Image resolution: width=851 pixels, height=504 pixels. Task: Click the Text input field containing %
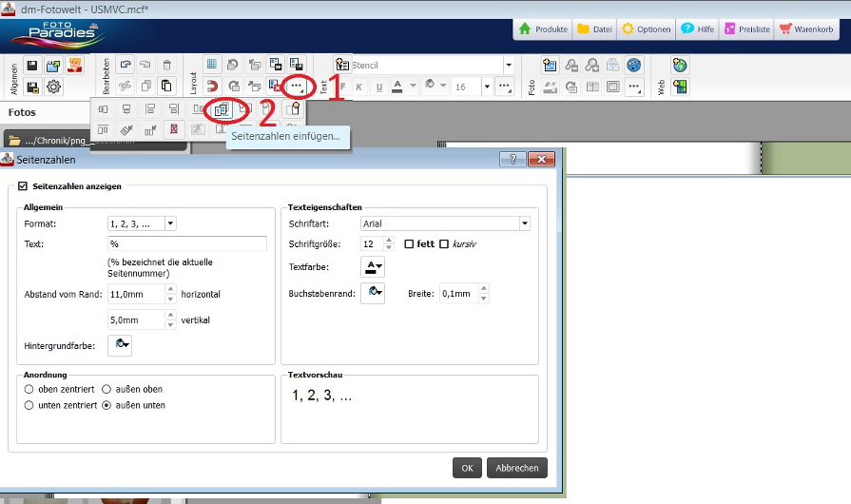pos(186,244)
